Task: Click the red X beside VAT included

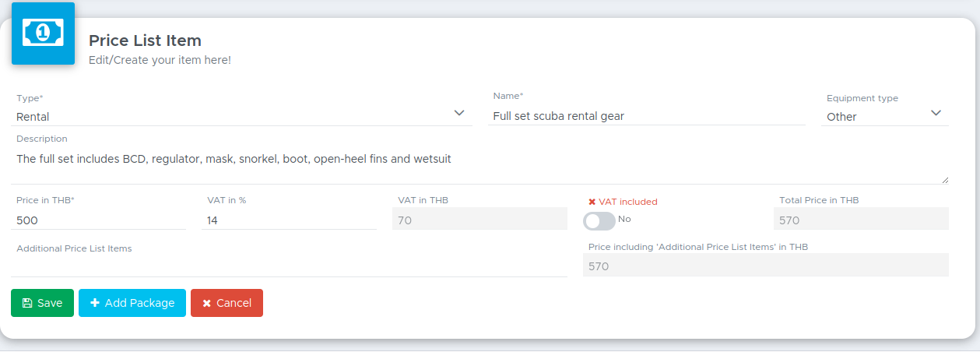Action: coord(592,202)
